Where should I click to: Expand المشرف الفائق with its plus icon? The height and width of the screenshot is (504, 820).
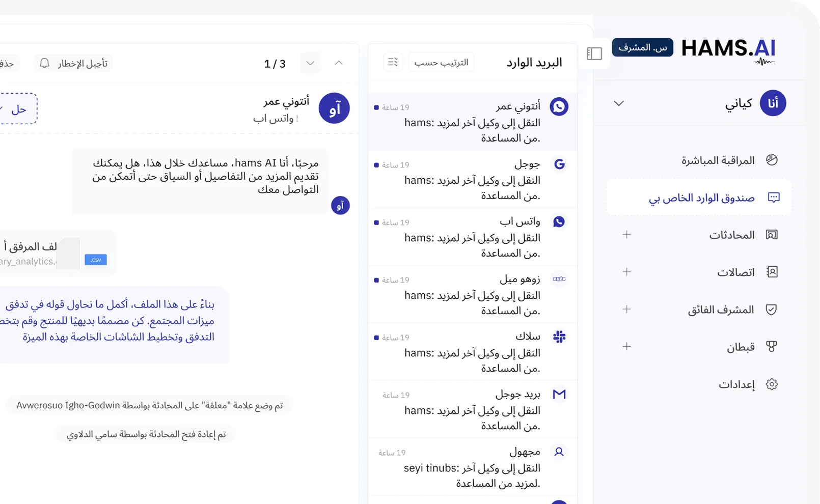coord(626,309)
